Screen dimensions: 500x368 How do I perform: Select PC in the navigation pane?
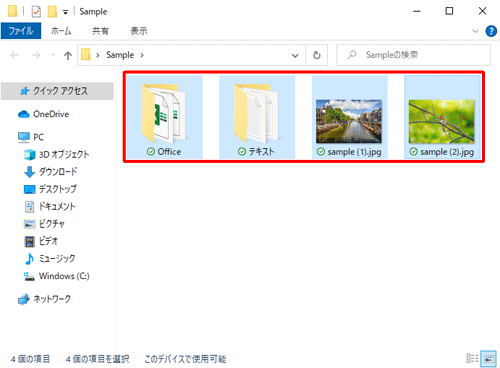(x=31, y=137)
